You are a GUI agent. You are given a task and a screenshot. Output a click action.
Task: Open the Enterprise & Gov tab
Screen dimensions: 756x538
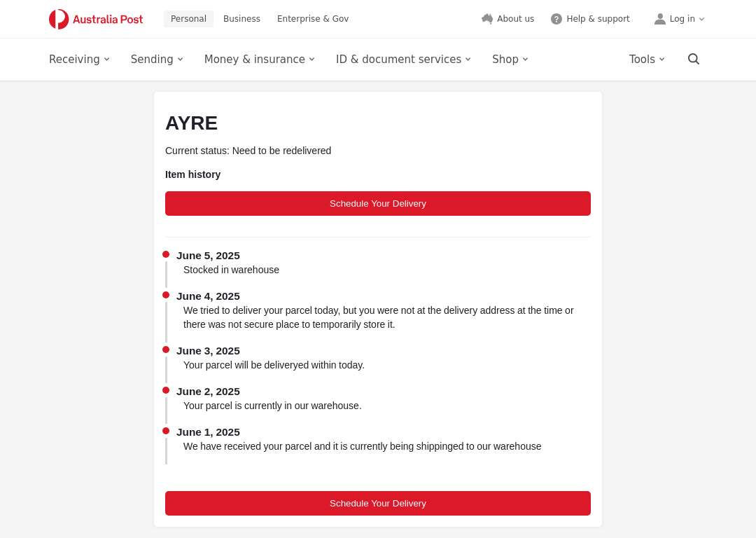[312, 19]
